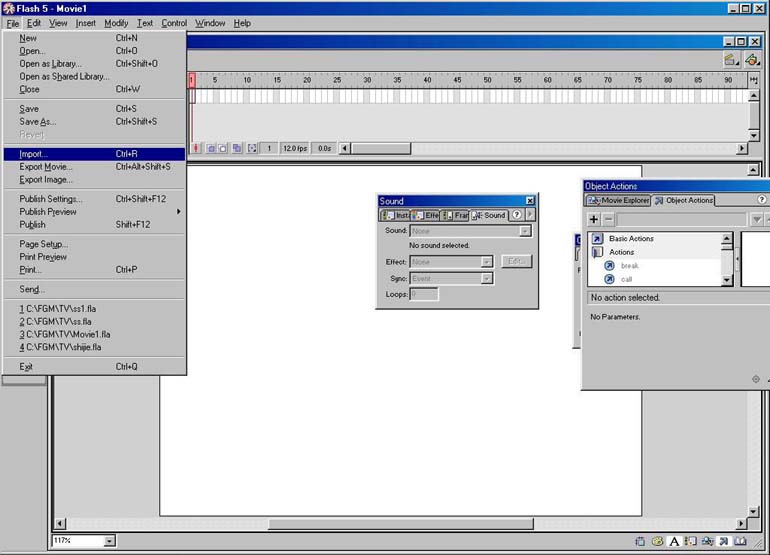Click frame 1 playhead marker on the timeline

(192, 79)
